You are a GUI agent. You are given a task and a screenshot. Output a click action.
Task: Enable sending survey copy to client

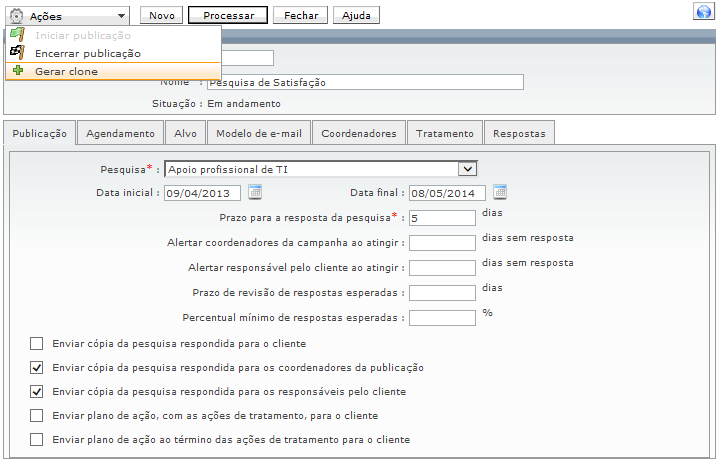37,343
